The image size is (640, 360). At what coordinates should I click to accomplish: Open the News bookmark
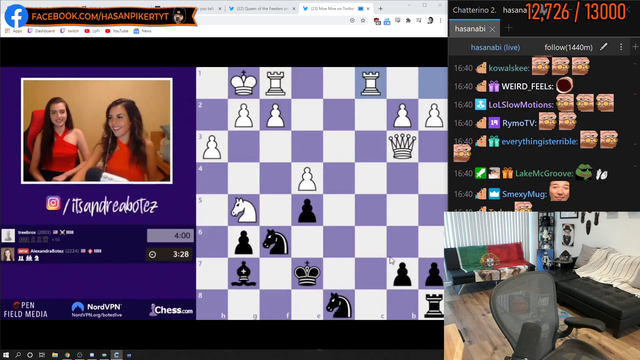142,31
